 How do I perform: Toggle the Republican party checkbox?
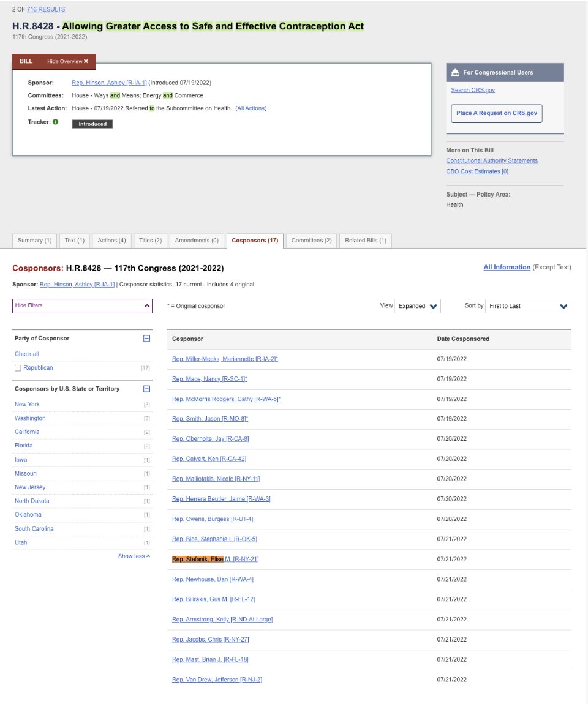[x=18, y=368]
